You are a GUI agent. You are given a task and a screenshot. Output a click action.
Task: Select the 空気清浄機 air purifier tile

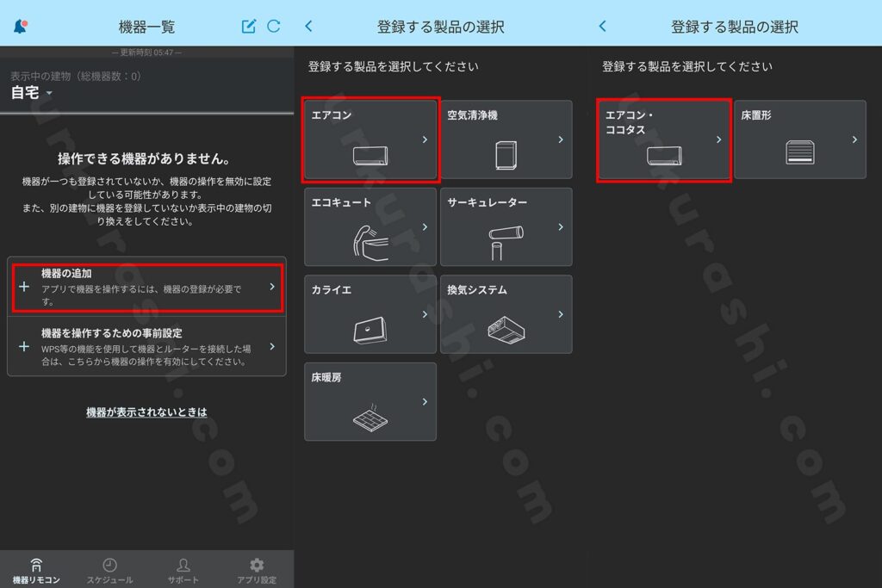coord(506,139)
